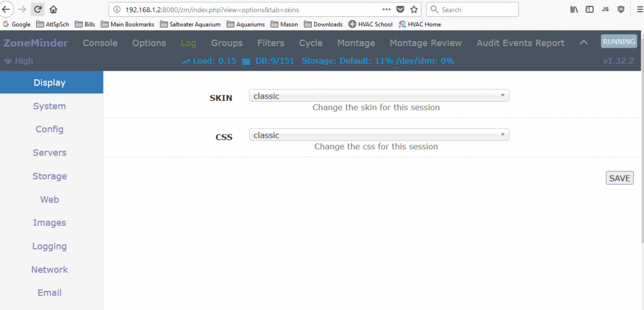Open the Firefox hamburger menu
Screen dimensions: 644x310
(x=639, y=10)
